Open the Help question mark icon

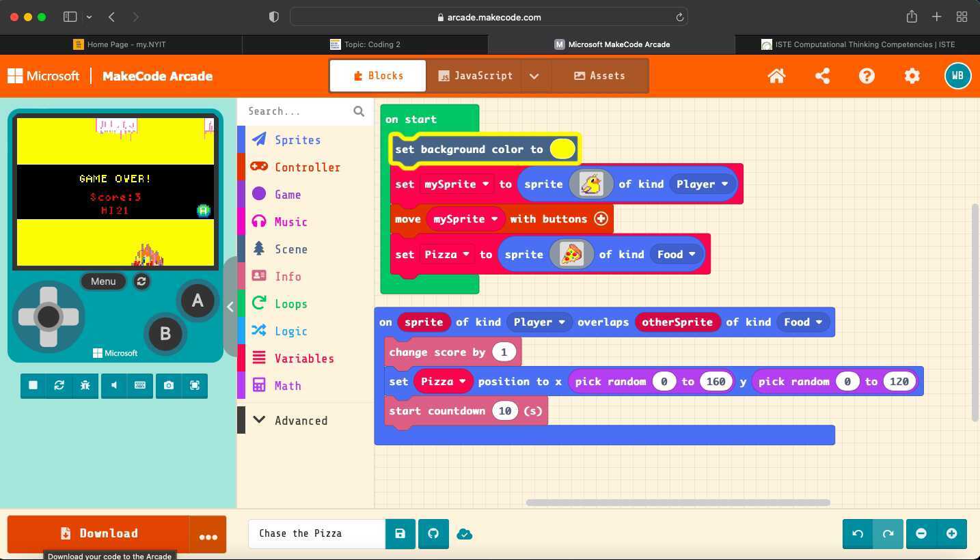(867, 76)
